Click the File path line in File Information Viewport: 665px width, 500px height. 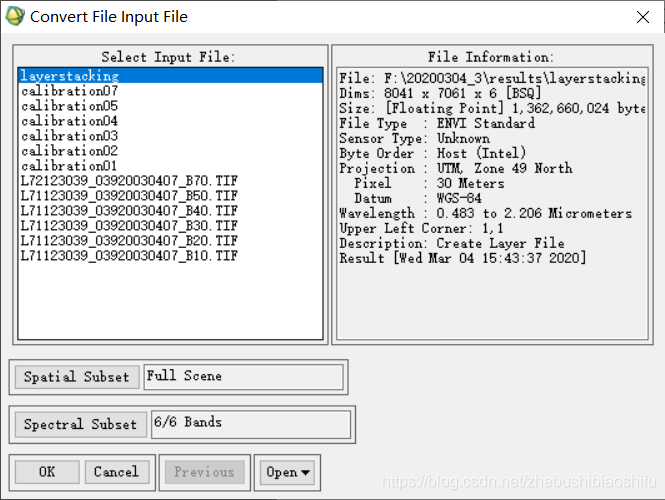492,78
